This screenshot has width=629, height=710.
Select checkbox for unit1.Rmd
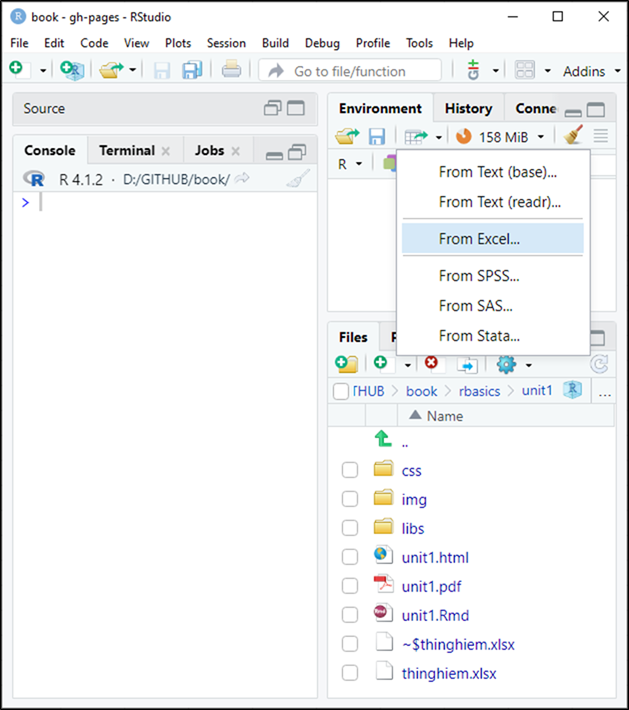350,615
